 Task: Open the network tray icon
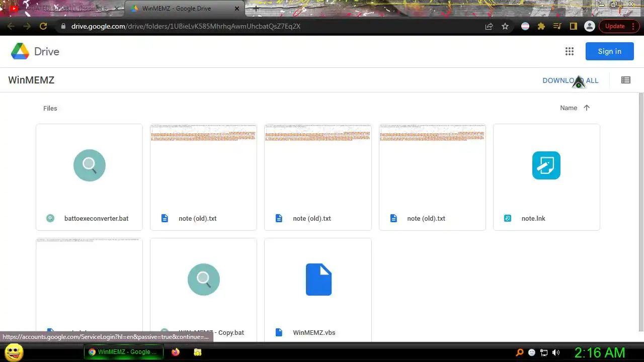544,352
